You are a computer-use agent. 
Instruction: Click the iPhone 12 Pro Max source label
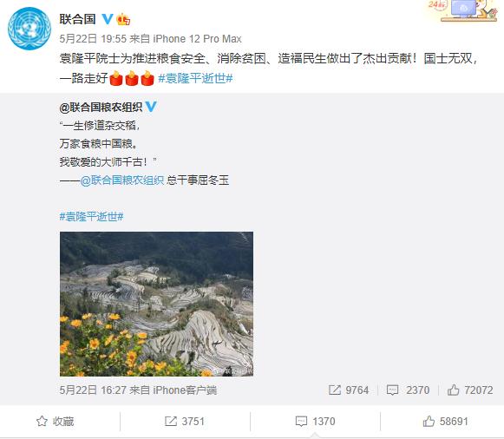click(x=197, y=39)
